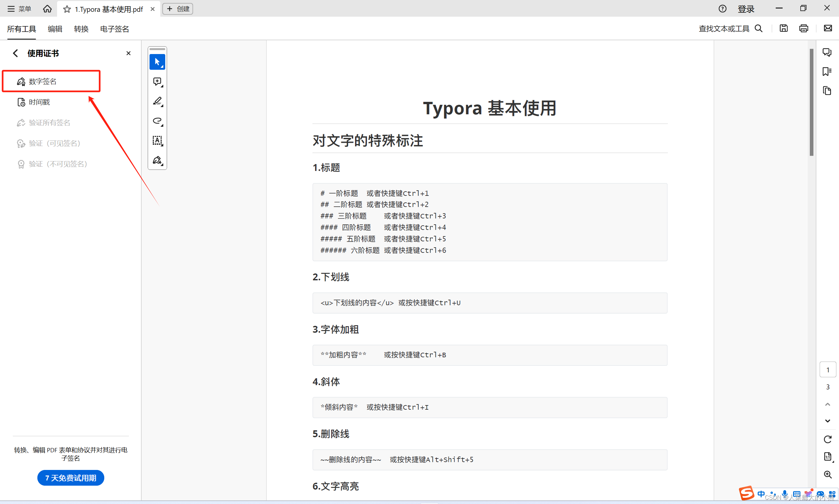This screenshot has height=504, width=839.
Task: Open the comments panel icon
Action: [x=827, y=52]
